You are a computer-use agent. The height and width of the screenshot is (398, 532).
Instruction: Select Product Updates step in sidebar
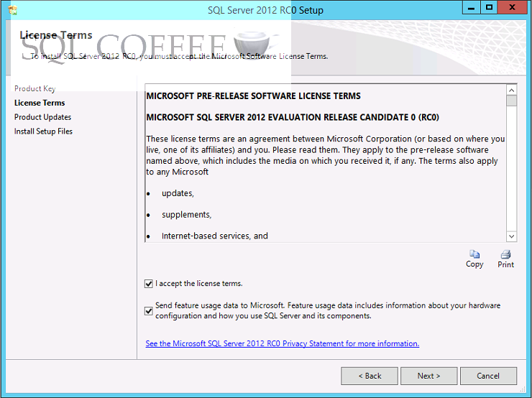pos(42,117)
